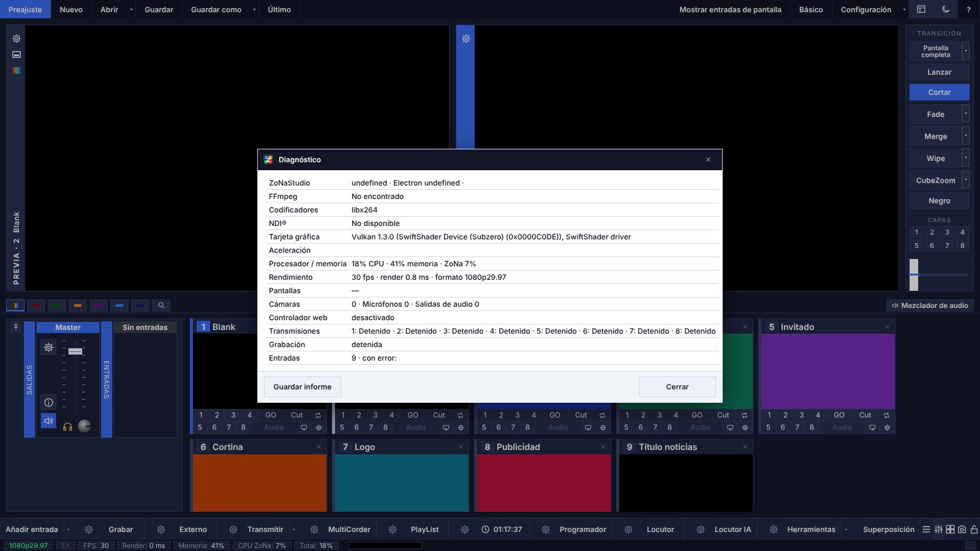
Task: Click the Master volume fader handle
Action: click(x=75, y=351)
